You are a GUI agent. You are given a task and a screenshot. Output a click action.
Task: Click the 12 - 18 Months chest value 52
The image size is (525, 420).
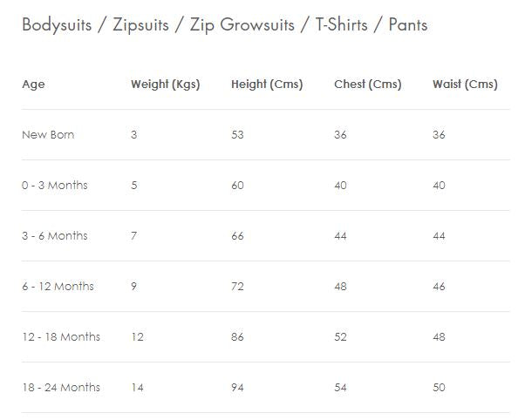tap(341, 337)
